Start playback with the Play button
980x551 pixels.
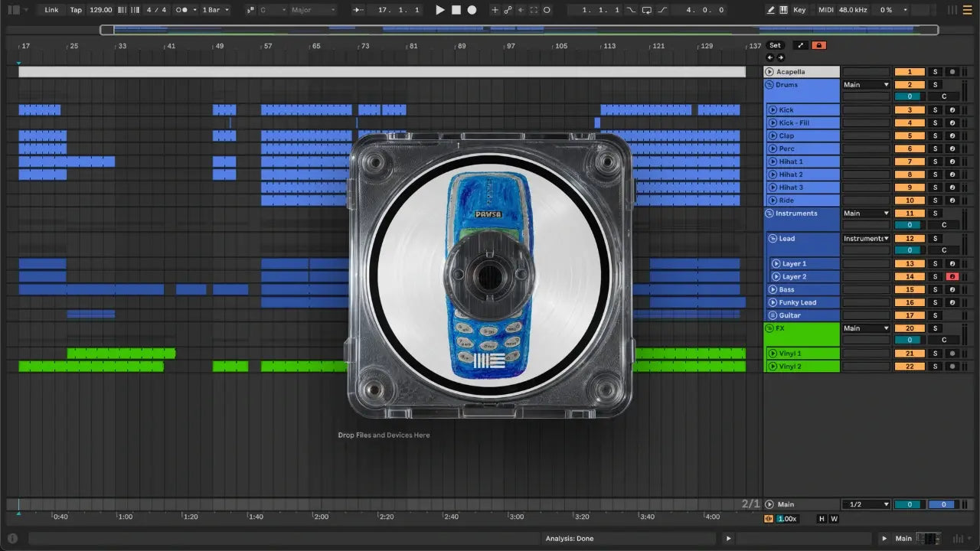(439, 10)
